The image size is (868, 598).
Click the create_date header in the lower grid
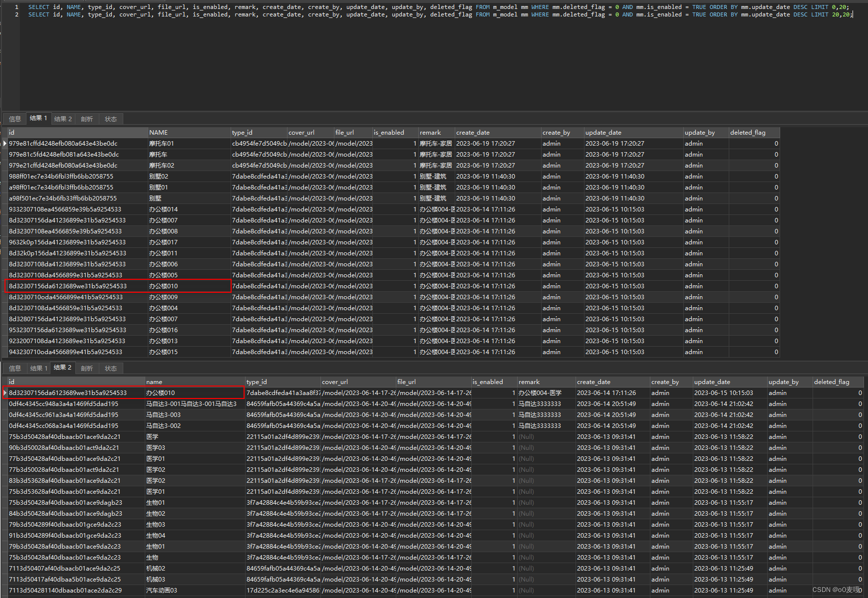[612, 382]
